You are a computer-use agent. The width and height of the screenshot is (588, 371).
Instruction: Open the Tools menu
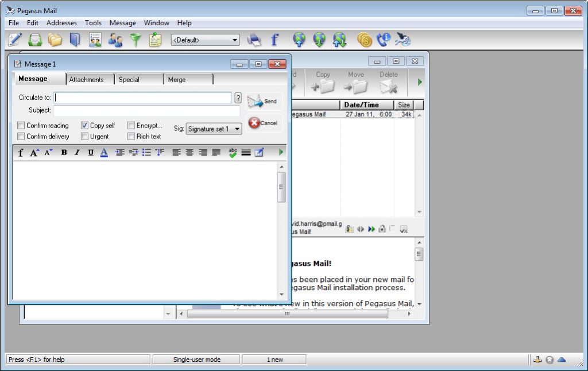click(x=93, y=23)
